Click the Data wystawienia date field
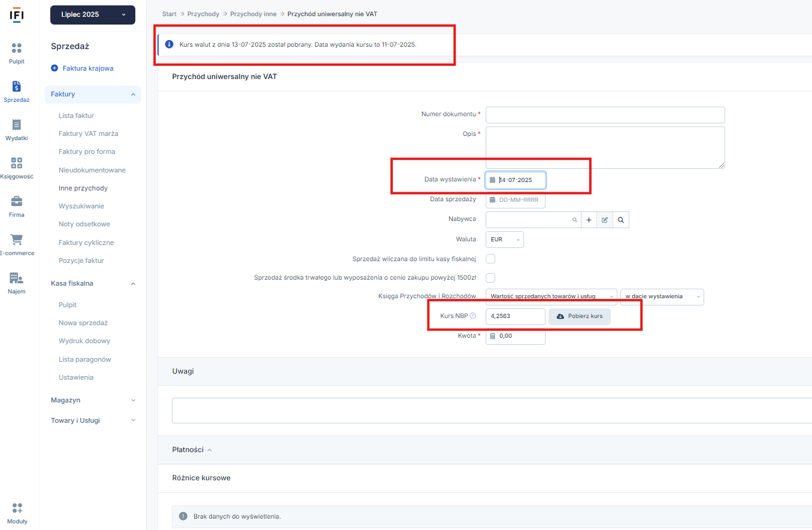The height and width of the screenshot is (530, 812). pyautogui.click(x=516, y=180)
